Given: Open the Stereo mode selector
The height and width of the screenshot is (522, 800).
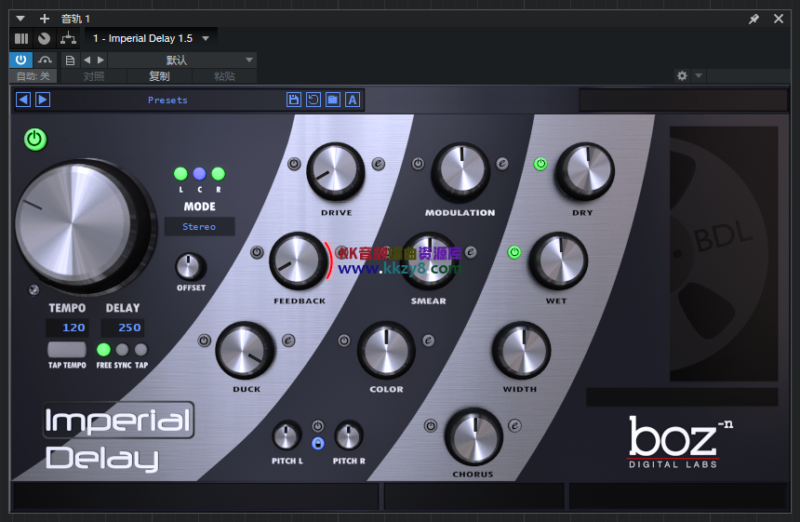Looking at the screenshot, I should [199, 227].
